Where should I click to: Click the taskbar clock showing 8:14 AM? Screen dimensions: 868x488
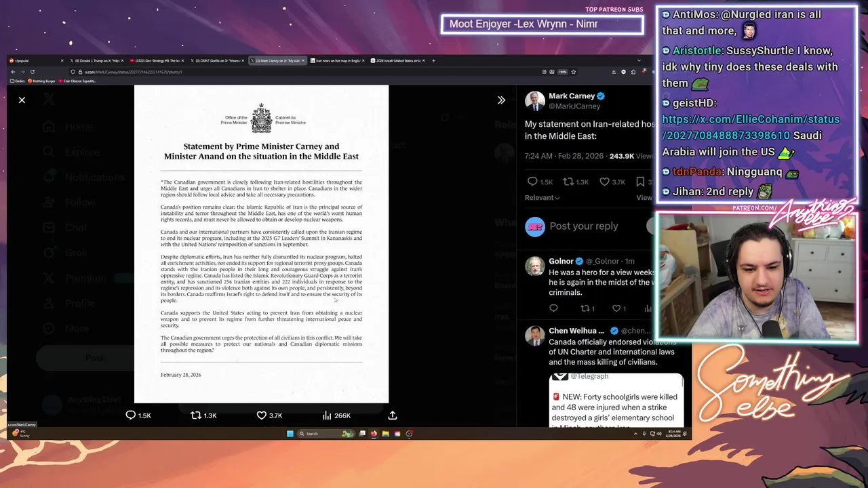(x=674, y=434)
